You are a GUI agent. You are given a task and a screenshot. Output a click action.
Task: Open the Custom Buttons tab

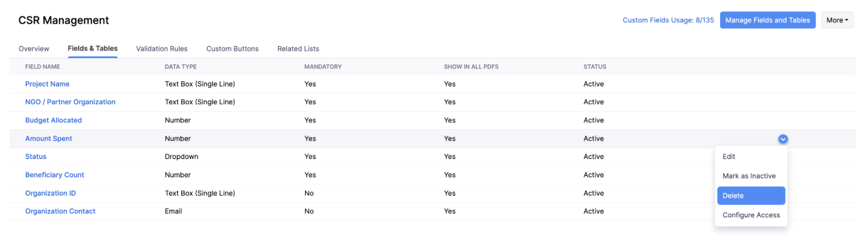(x=233, y=49)
